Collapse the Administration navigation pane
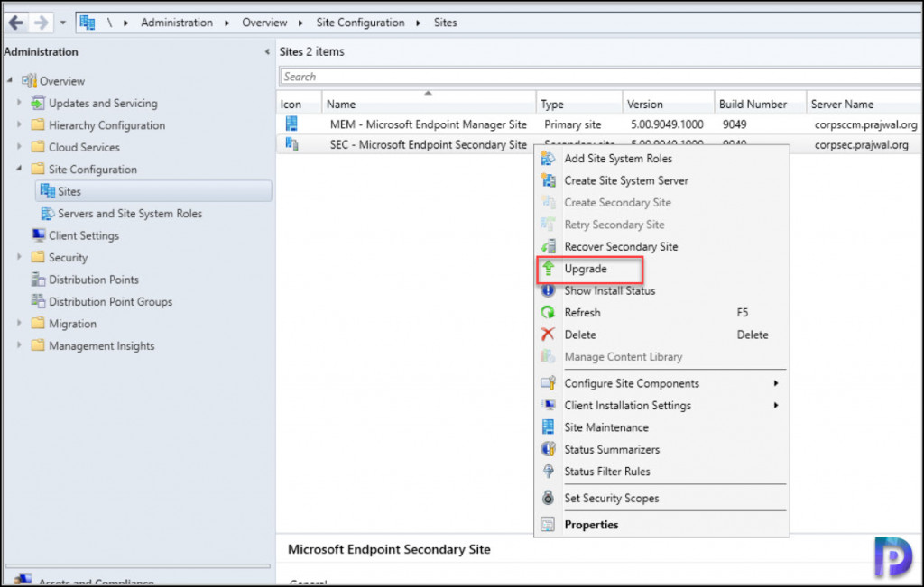Screen dimensions: 924x587 [x=267, y=51]
